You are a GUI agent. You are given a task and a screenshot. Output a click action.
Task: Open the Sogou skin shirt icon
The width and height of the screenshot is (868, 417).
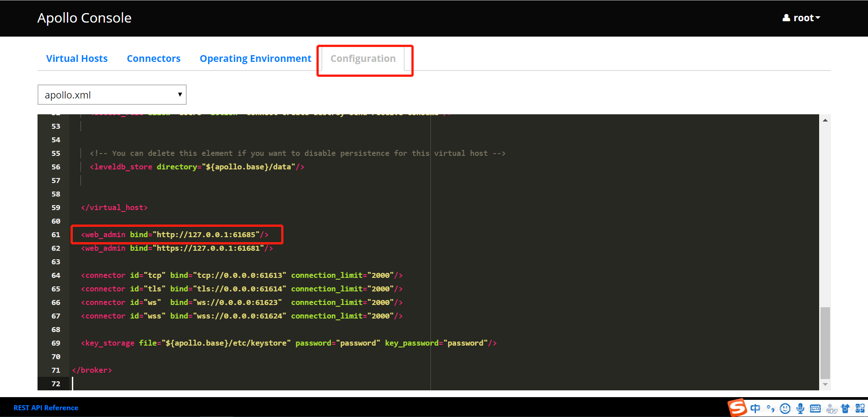coord(845,408)
